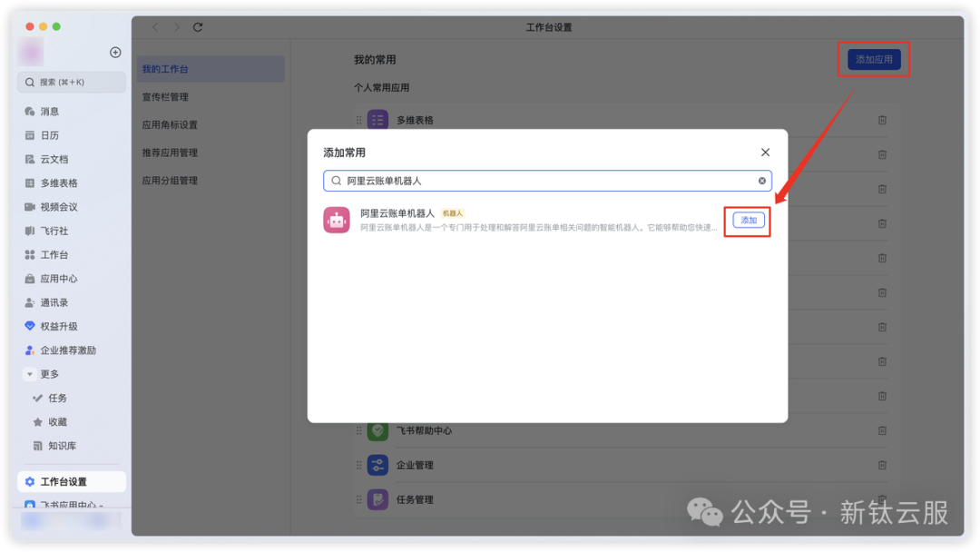Close the 添加常用 dialog

point(765,153)
